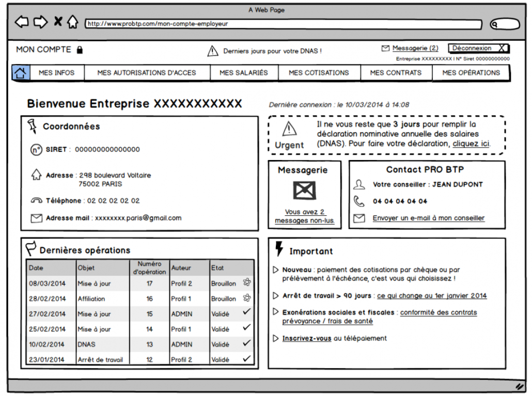
Task: Click the gear icon for operation 16
Action: 247,298
